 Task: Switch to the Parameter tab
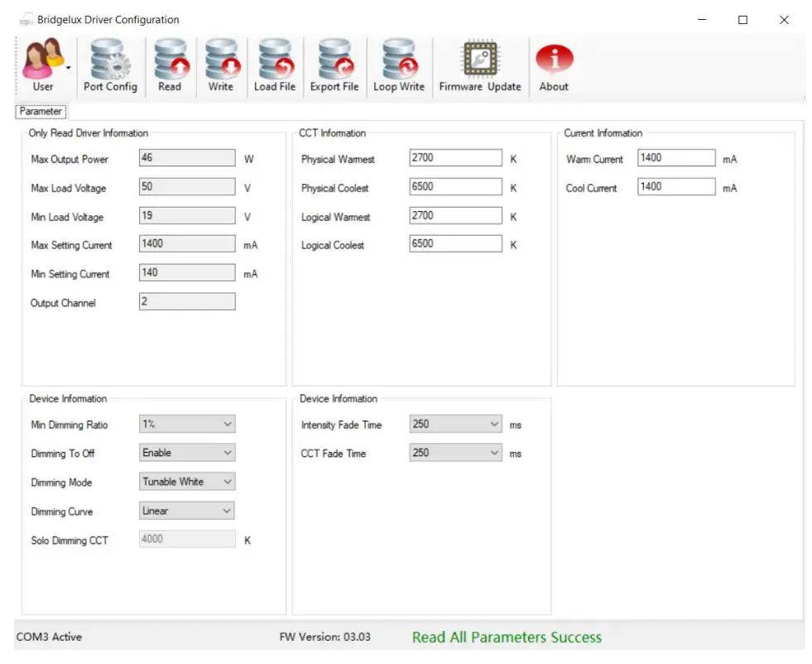pyautogui.click(x=41, y=111)
